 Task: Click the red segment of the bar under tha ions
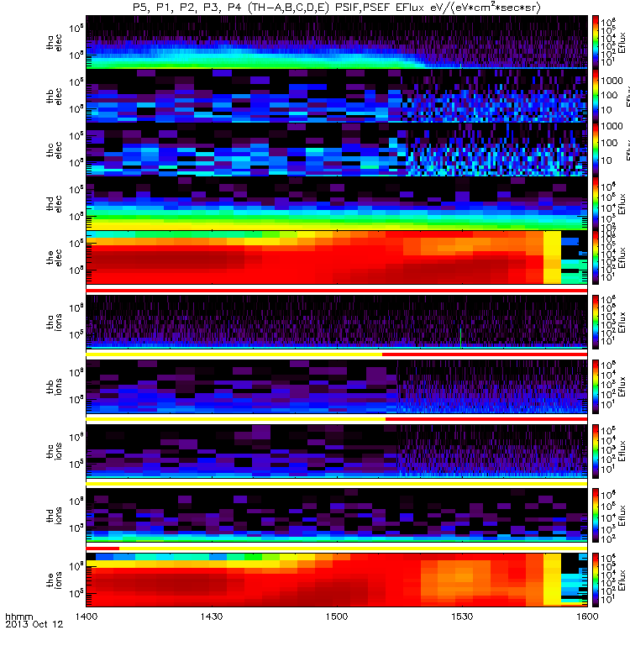coord(485,354)
